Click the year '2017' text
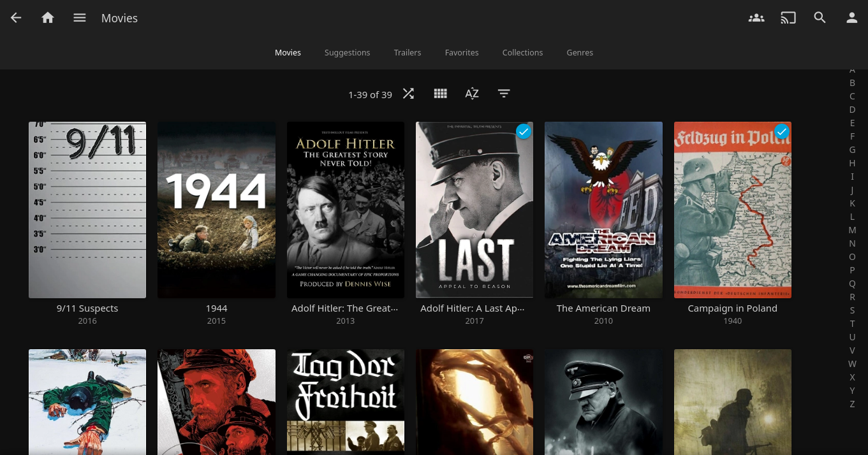 click(474, 321)
